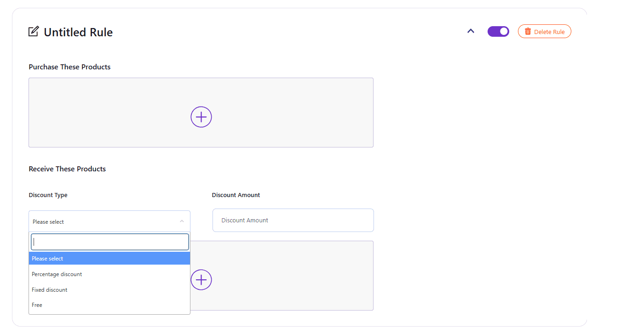This screenshot has width=644, height=328.
Task: Click the dropdown search box to type a filter
Action: click(109, 242)
